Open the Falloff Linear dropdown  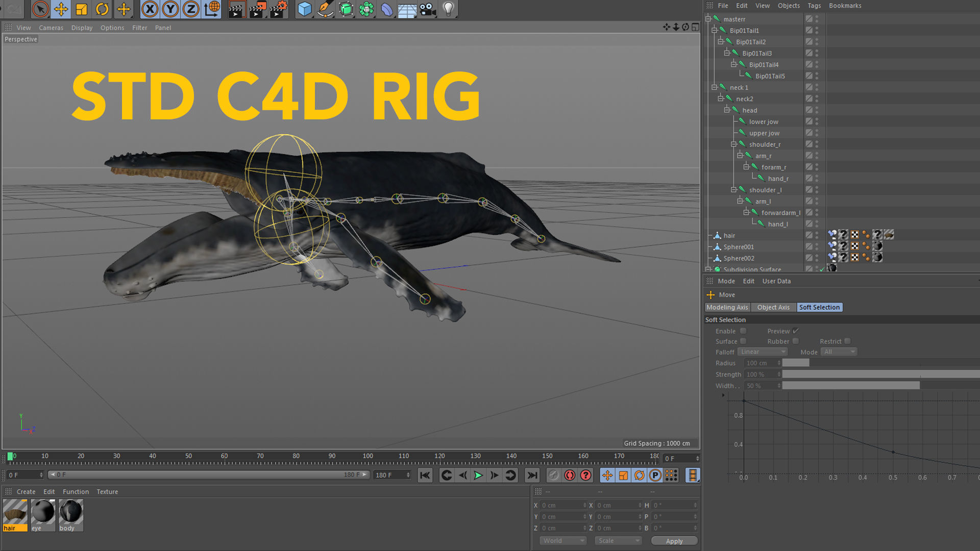click(763, 352)
